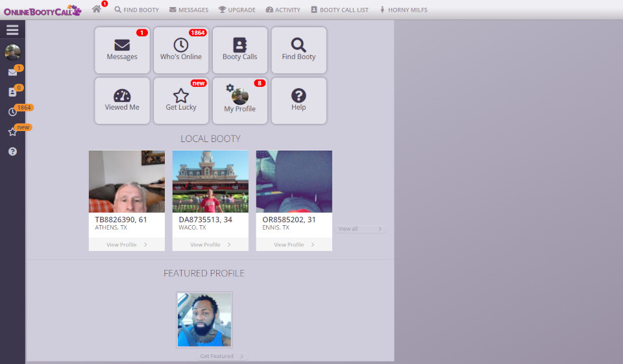Open the Messages envelope tile
This screenshot has width=623, height=364.
[122, 50]
